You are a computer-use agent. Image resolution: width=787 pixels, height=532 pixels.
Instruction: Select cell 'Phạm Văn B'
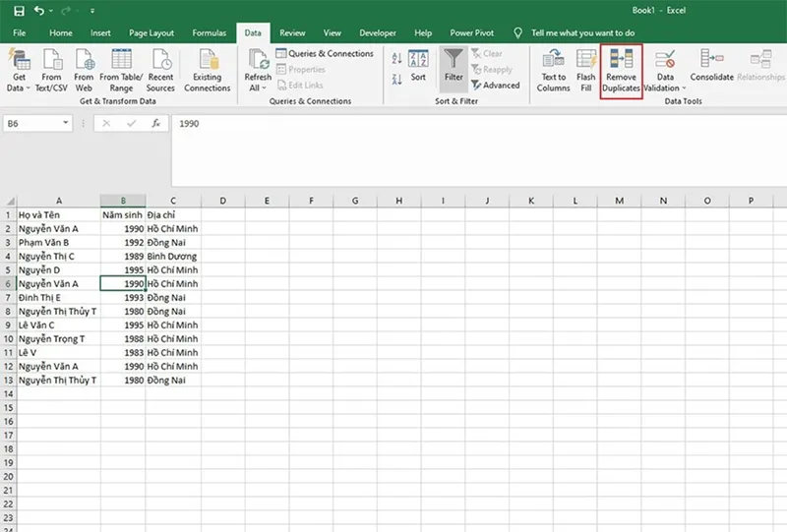click(x=59, y=243)
